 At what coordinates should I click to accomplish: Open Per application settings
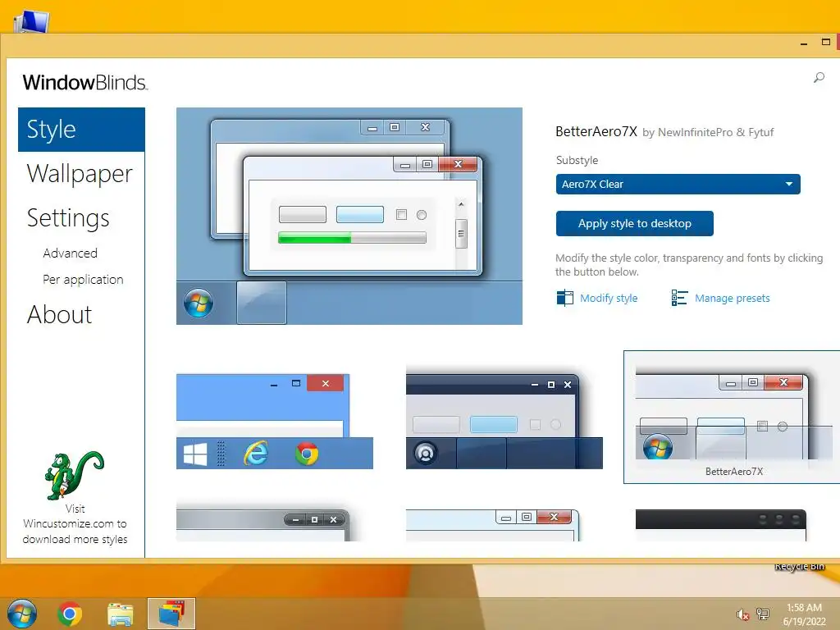coord(83,280)
